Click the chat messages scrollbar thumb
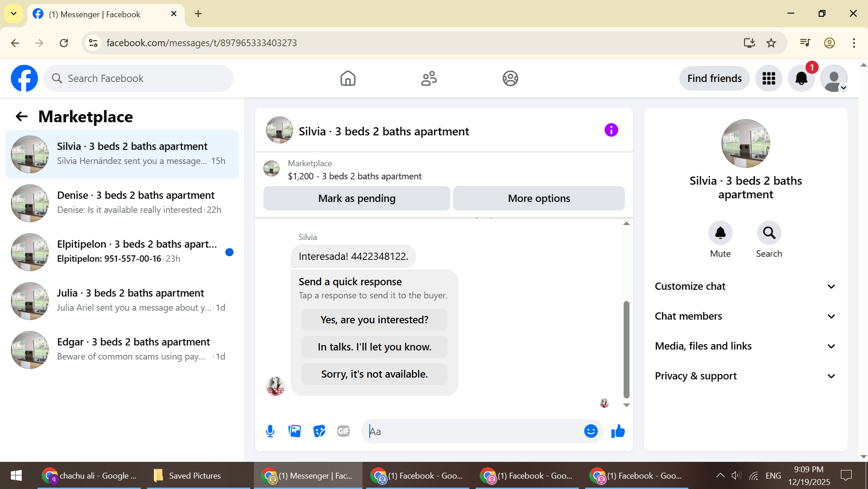Screen dimensions: 868x489 point(626,349)
